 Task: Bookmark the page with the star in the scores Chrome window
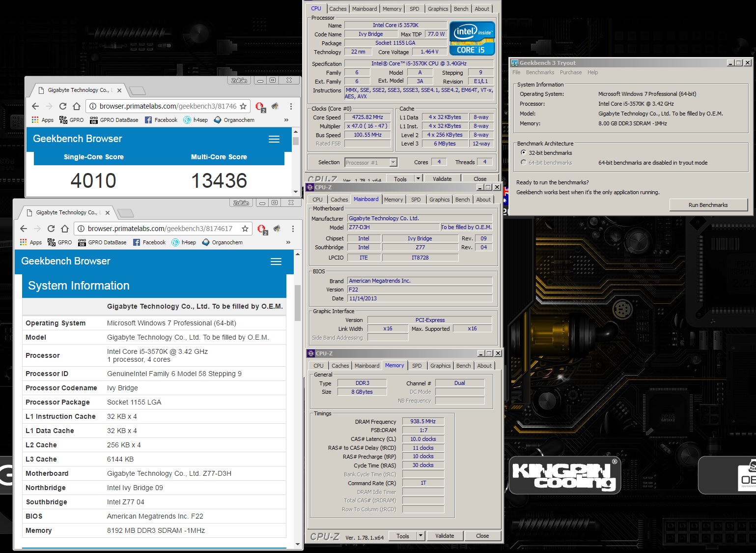(x=243, y=106)
